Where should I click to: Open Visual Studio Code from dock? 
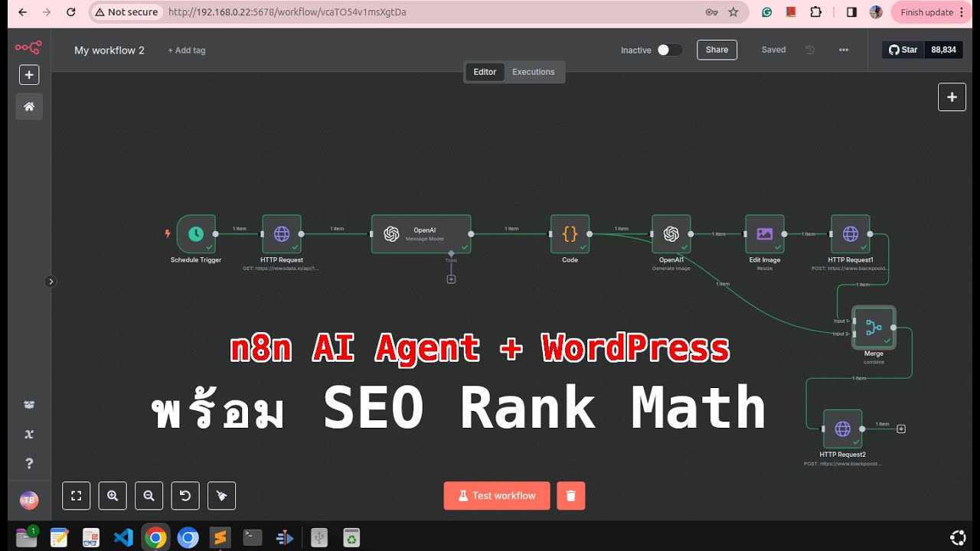(x=123, y=538)
